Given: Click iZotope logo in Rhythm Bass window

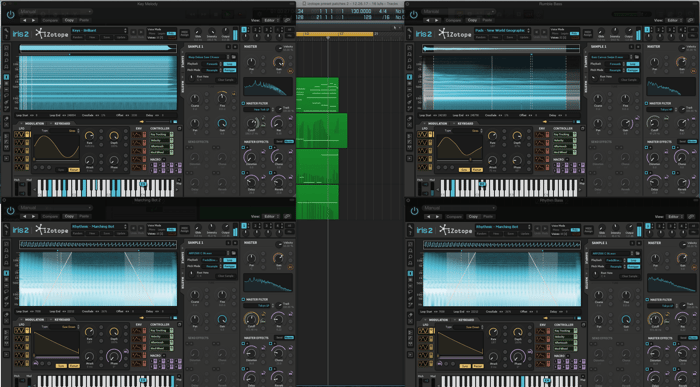Looking at the screenshot, I should pos(456,230).
